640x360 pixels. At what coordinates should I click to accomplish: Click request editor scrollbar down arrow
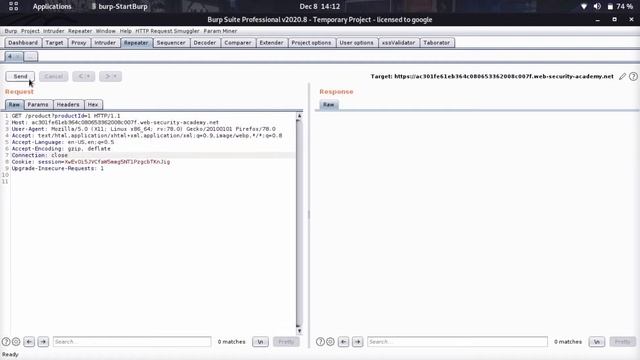pyautogui.click(x=299, y=331)
